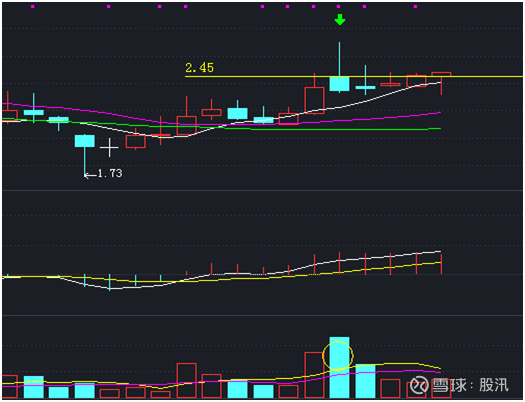Select cyan candle under the green arrow

point(339,84)
